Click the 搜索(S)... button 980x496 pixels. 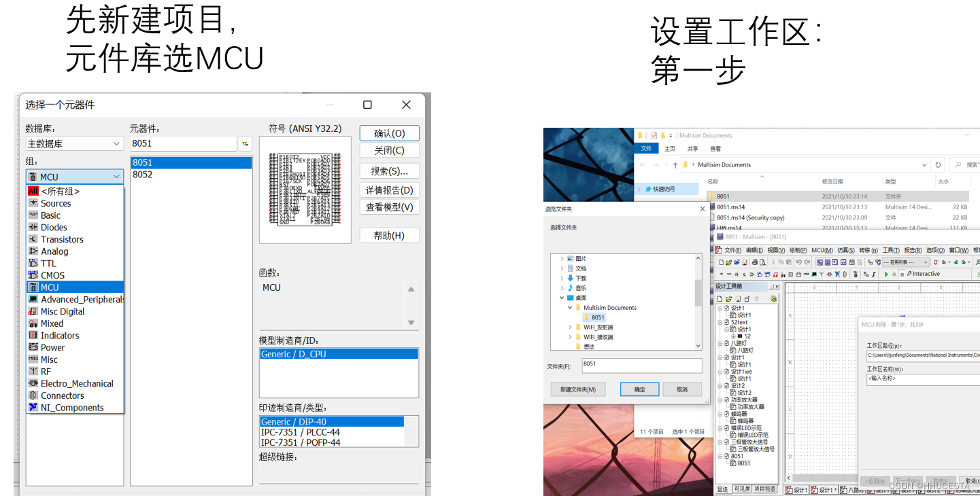(389, 171)
